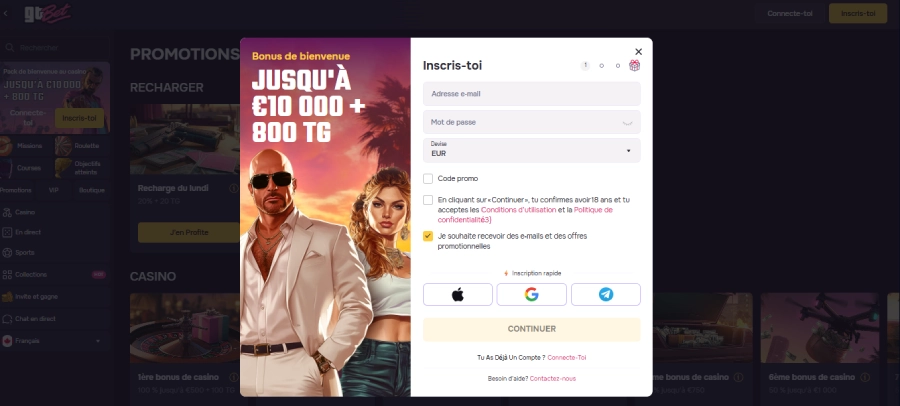Show password with the eye icon
The width and height of the screenshot is (900, 406).
coord(627,122)
